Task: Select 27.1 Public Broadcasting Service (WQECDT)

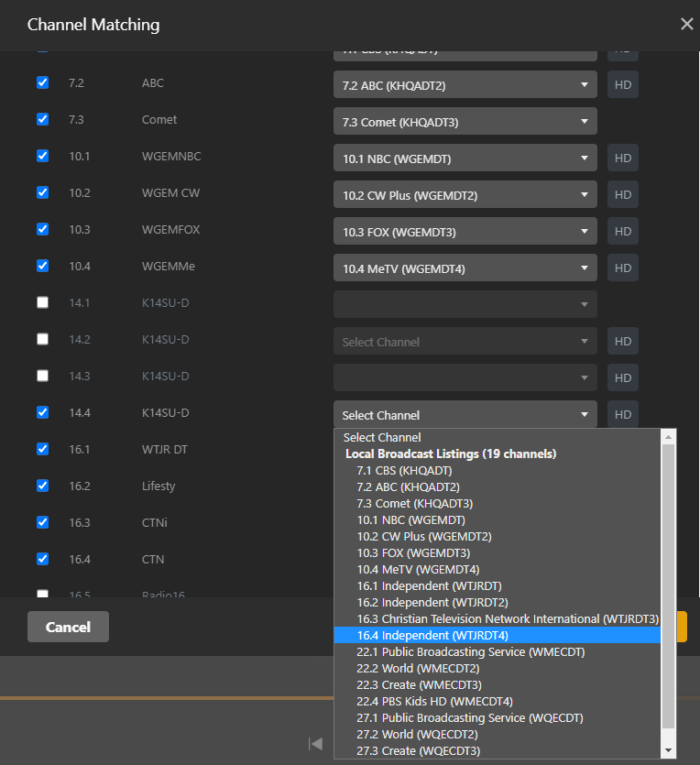Action: pos(498,717)
